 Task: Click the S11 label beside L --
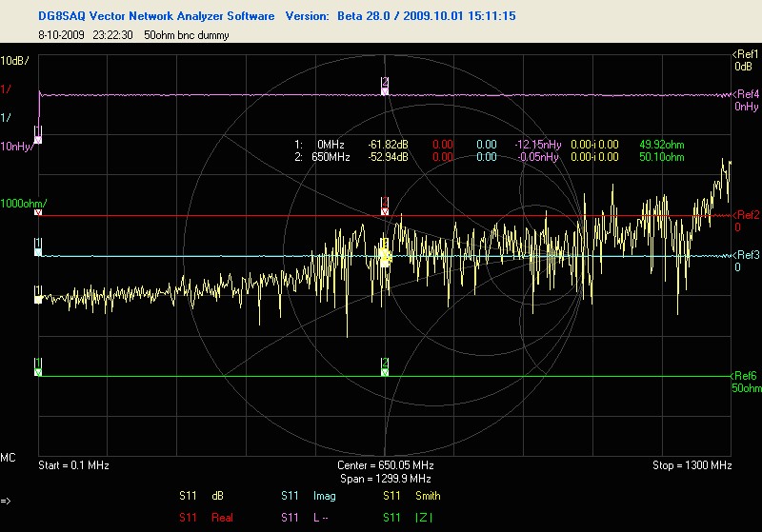pyautogui.click(x=290, y=518)
